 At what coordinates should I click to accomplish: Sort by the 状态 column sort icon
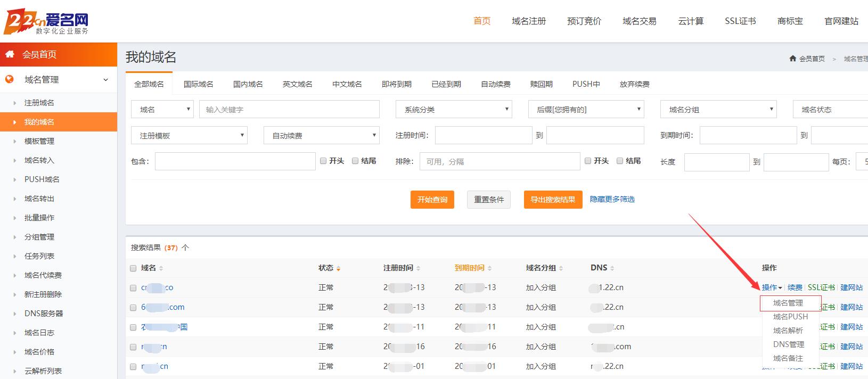pos(338,268)
